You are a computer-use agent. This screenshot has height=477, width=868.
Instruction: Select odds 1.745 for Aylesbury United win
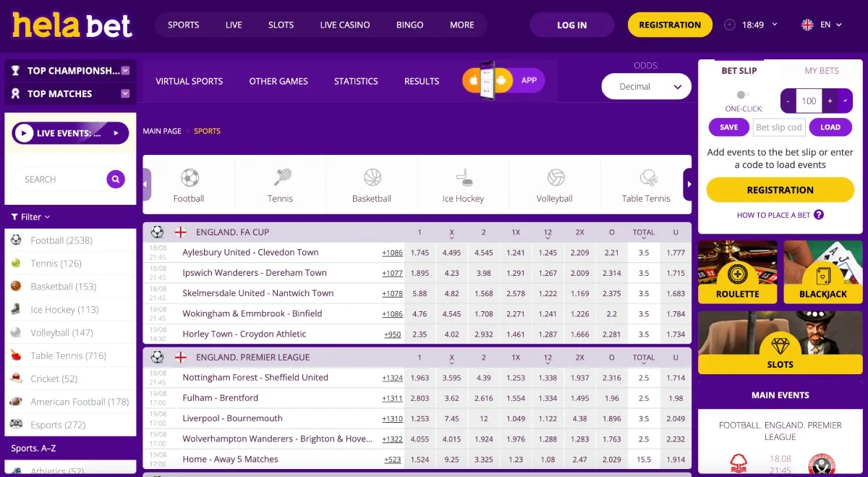420,253
